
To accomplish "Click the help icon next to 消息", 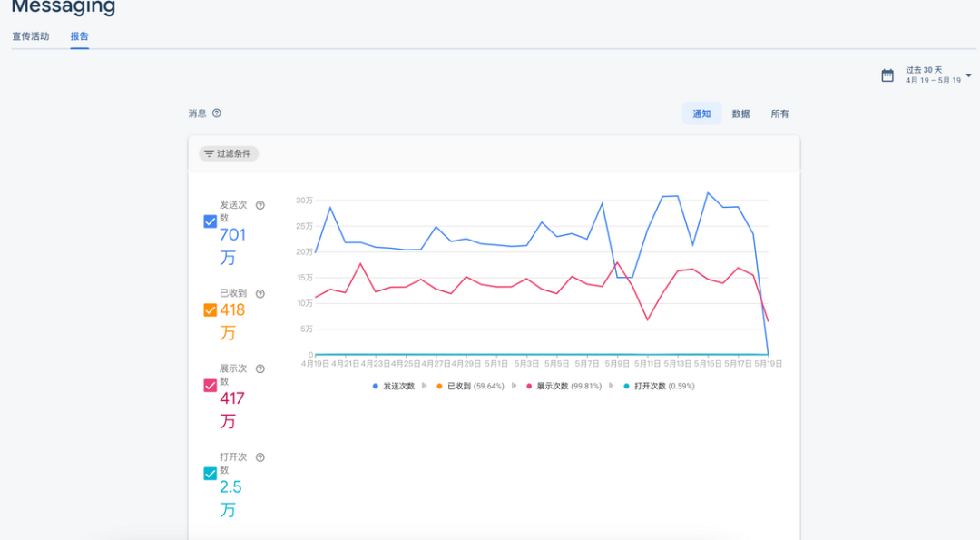I will [x=216, y=113].
